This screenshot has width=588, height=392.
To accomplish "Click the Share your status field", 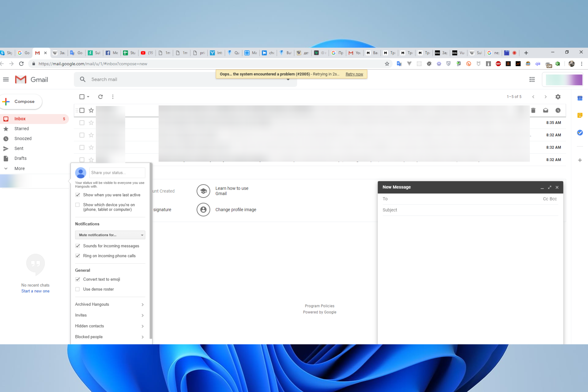I will coord(117,173).
